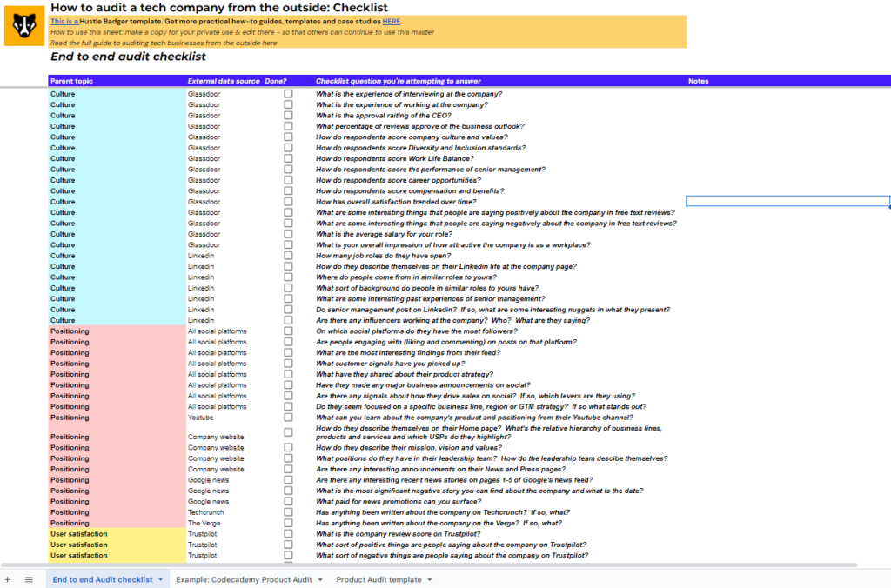Follow the 'This is a' hyperlink
The width and height of the screenshot is (891, 588).
[64, 22]
